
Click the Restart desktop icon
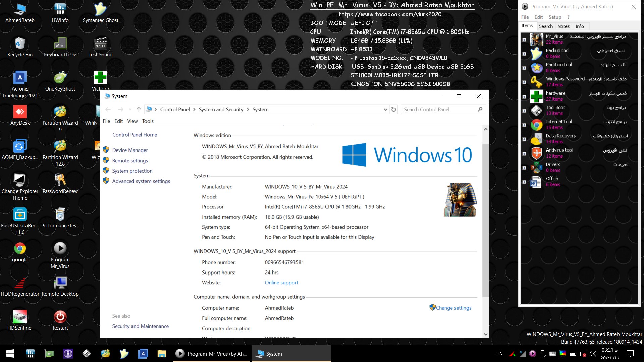pos(60,321)
